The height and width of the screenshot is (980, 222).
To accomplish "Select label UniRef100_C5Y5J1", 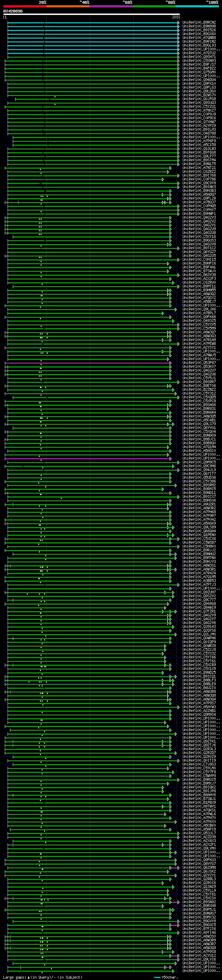I will tap(199, 378).
